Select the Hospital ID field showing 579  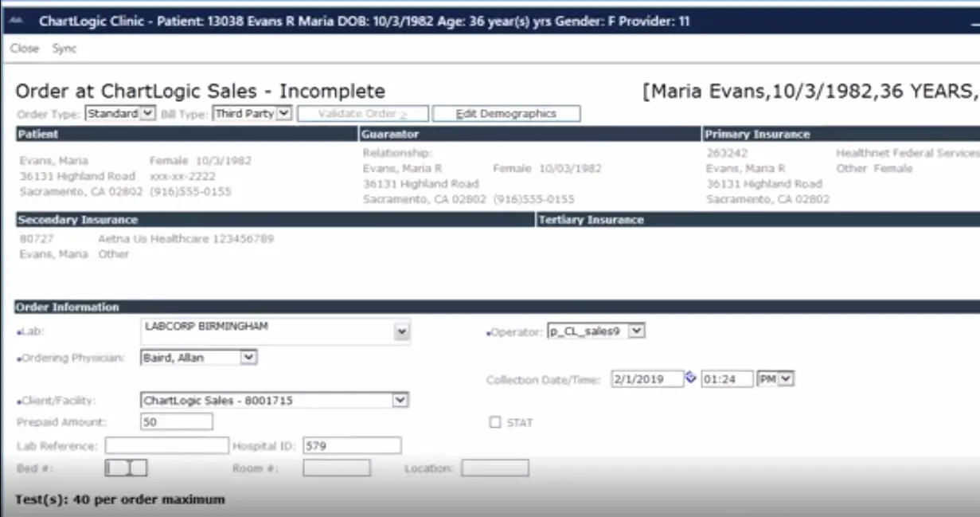tap(353, 446)
